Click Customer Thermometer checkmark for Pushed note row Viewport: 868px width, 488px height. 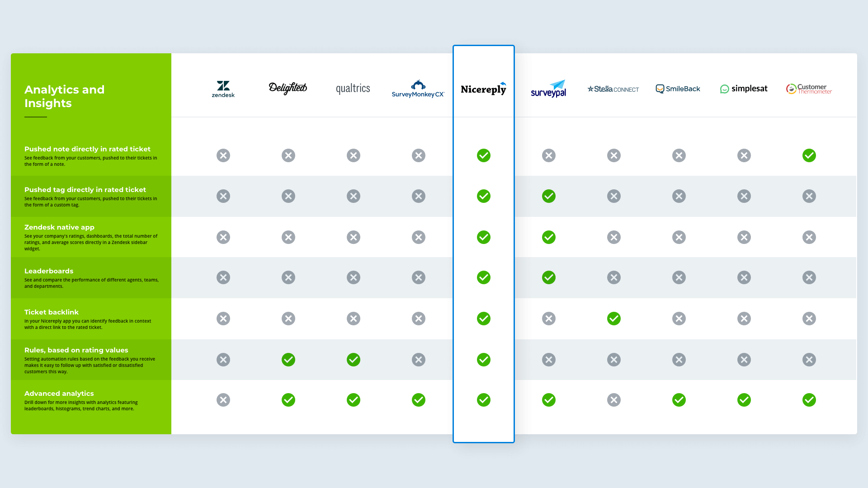(809, 155)
